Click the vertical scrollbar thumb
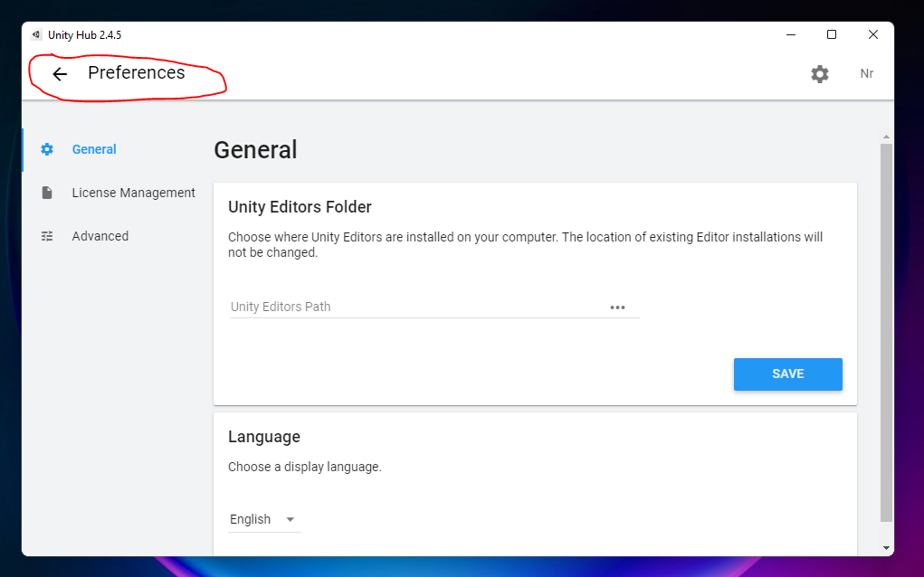The image size is (924, 577). click(x=886, y=333)
